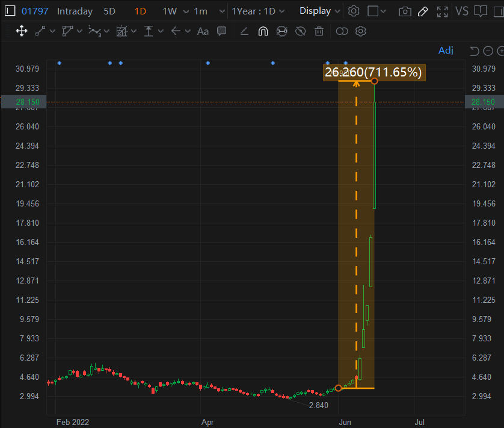
Task: Select the angle line tool
Action: 245,31
